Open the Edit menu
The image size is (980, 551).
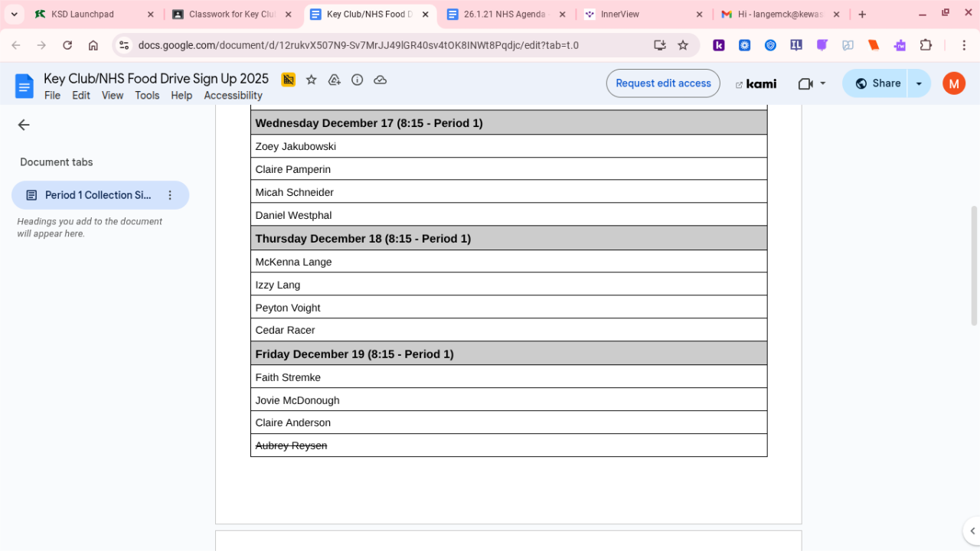pos(81,96)
